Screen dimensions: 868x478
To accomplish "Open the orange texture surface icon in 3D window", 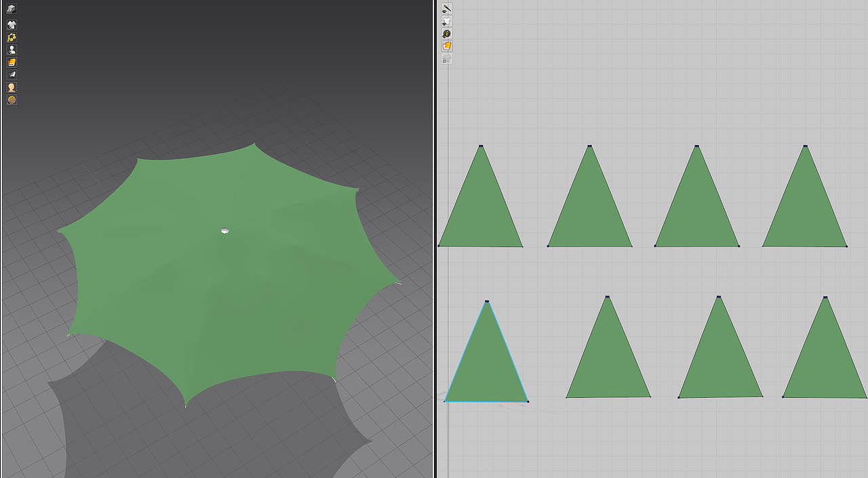I will [x=12, y=62].
